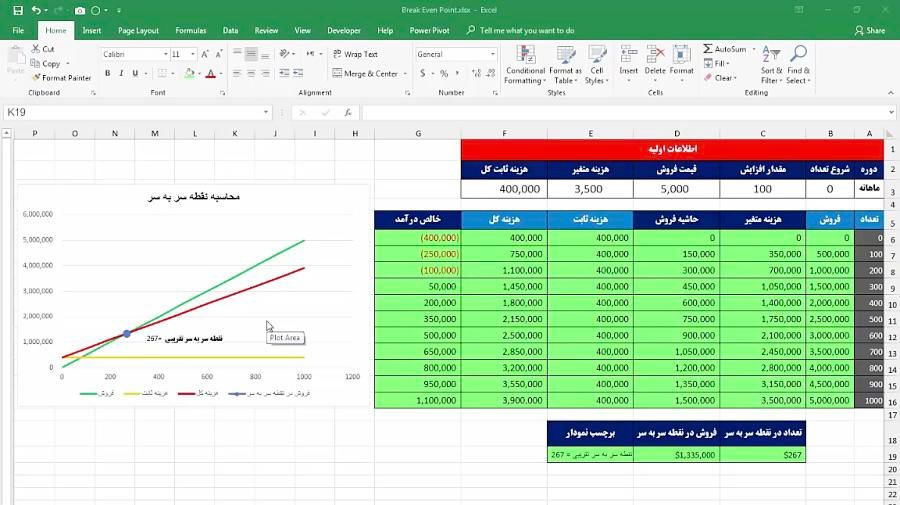Click the Delete cells icon

pyautogui.click(x=655, y=55)
